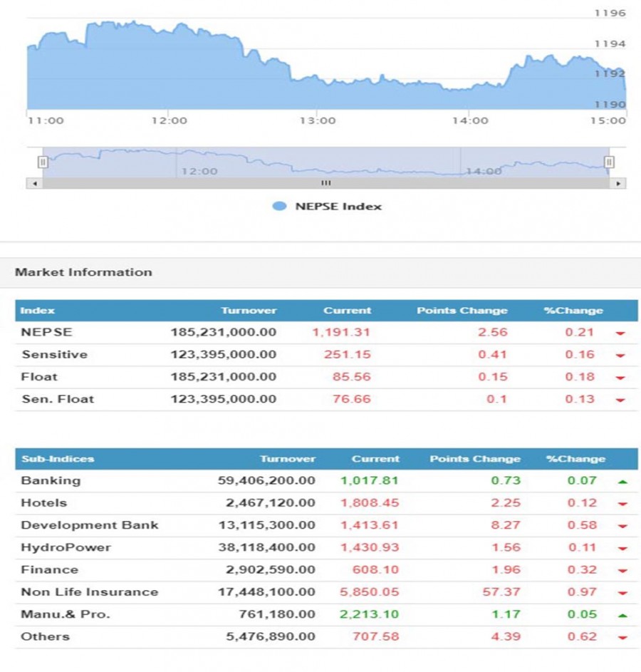This screenshot has height=672, width=641.
Task: Open the Banking sub-index row
Action: coord(51,481)
